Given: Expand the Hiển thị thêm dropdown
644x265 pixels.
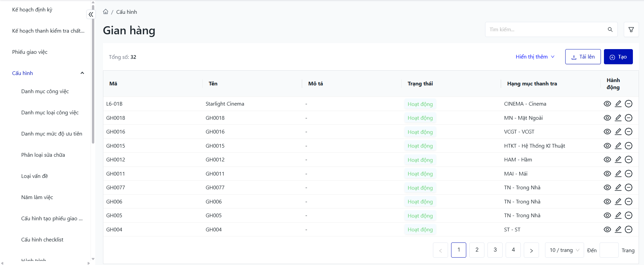Looking at the screenshot, I should (535, 57).
